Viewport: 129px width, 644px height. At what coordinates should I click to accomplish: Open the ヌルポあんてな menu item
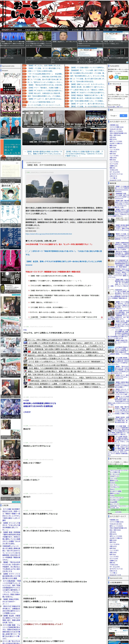tap(77, 30)
